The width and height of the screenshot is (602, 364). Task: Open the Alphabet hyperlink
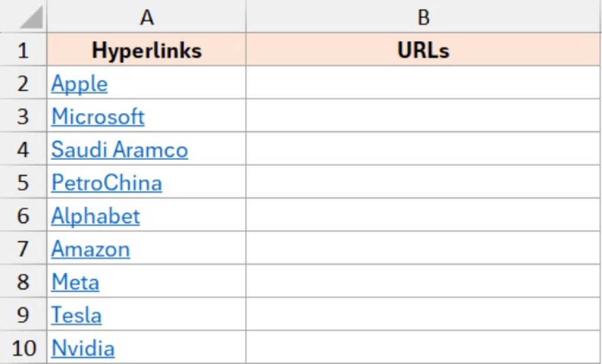[x=96, y=216]
